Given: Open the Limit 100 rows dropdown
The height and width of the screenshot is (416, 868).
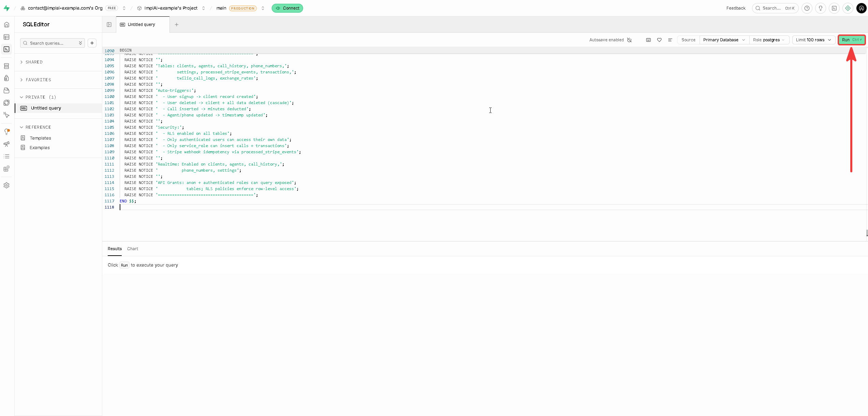Looking at the screenshot, I should pyautogui.click(x=813, y=40).
